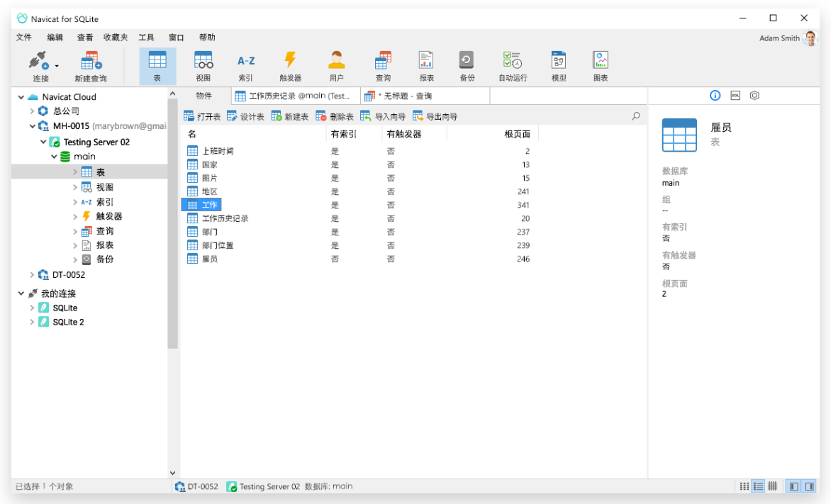Select the 查询 tree item
The height and width of the screenshot is (504, 831).
(x=97, y=231)
